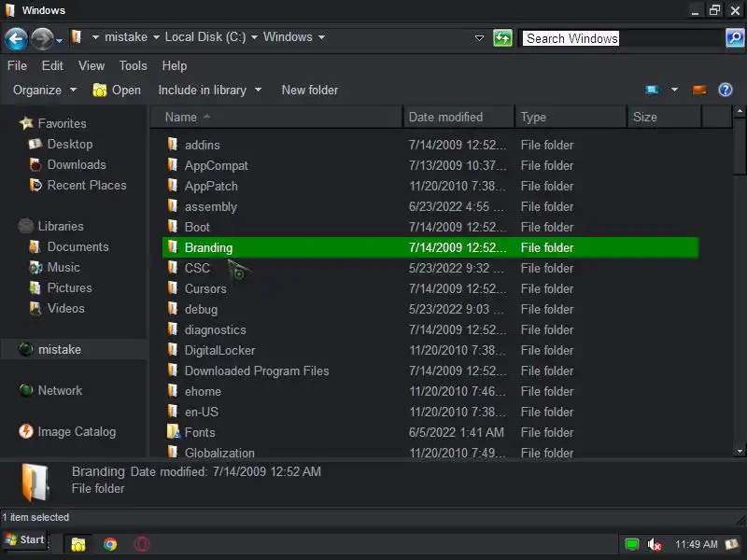Select mistake in navigation pane

click(60, 349)
